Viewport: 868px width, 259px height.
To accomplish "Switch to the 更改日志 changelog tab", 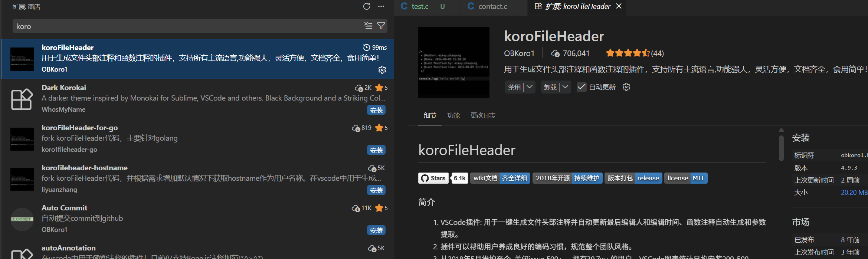I will click(x=483, y=115).
